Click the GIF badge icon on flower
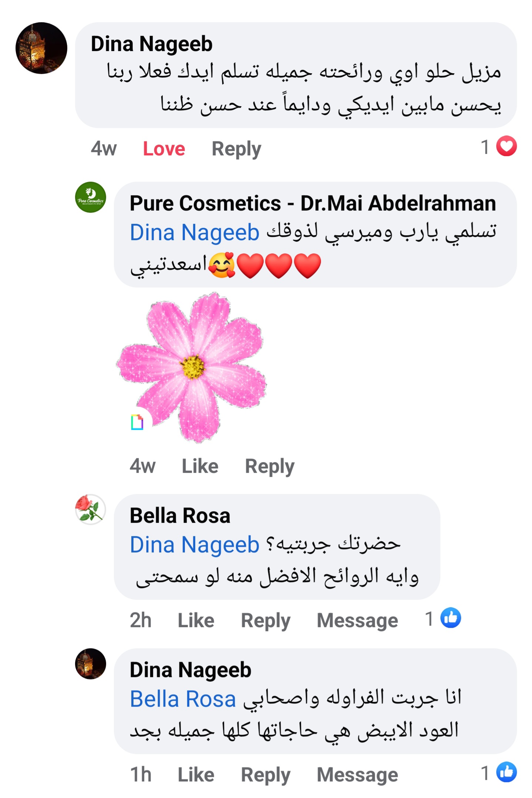Viewport: 532px width, 798px height. pyautogui.click(x=137, y=422)
